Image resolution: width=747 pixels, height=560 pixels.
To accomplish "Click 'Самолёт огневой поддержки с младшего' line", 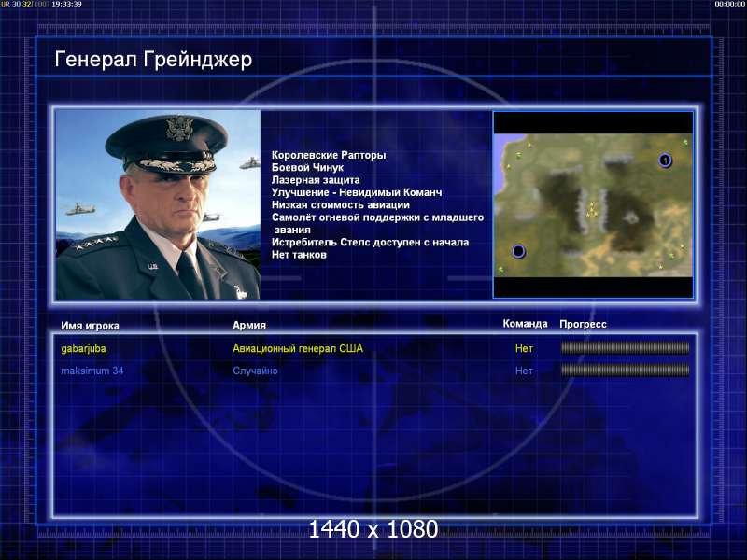I will pyautogui.click(x=377, y=217).
